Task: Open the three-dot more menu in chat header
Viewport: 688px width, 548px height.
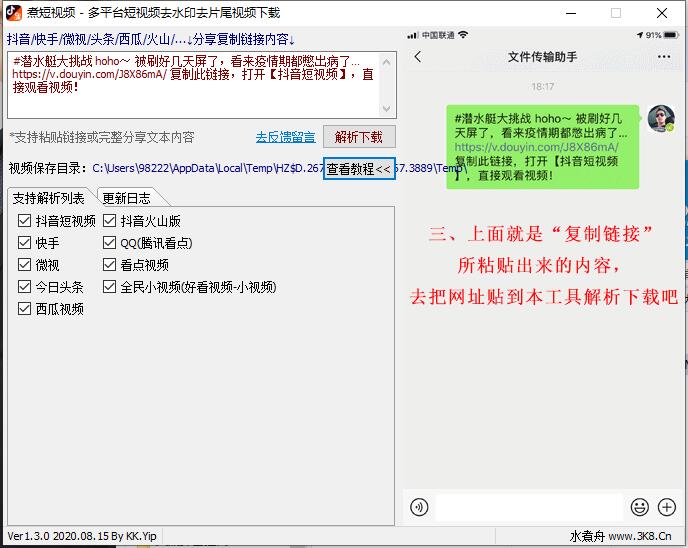Action: click(664, 57)
